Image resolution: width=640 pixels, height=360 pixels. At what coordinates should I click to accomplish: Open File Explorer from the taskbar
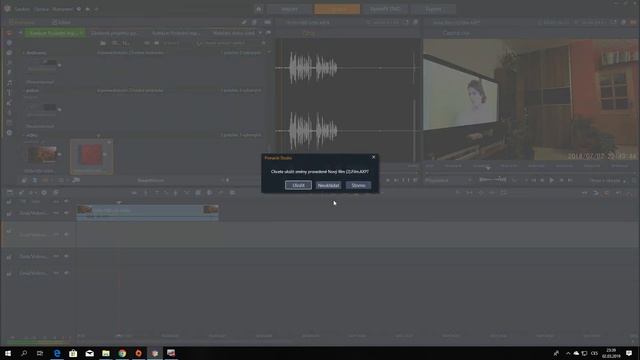106,353
